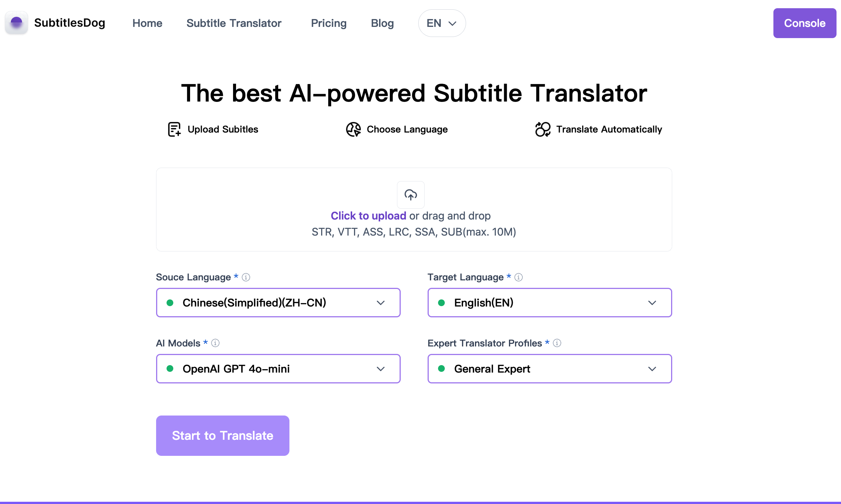Image resolution: width=841 pixels, height=504 pixels.
Task: Expand the General Expert profile dropdown
Action: tap(550, 369)
